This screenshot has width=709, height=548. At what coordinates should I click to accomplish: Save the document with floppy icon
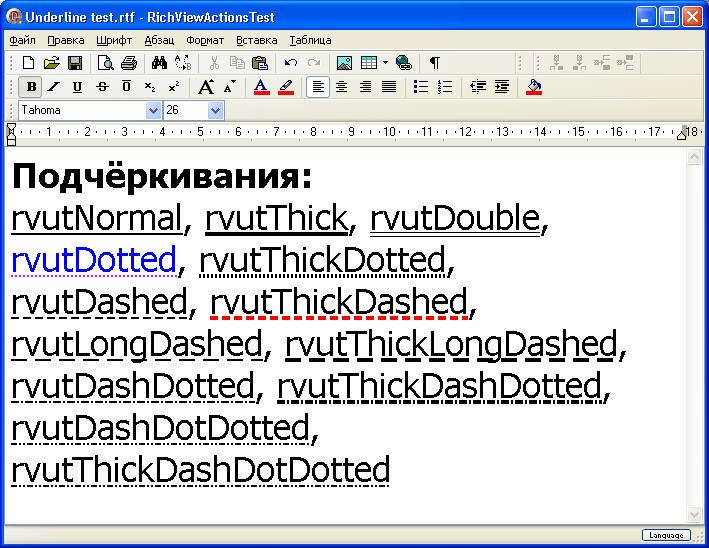click(74, 63)
